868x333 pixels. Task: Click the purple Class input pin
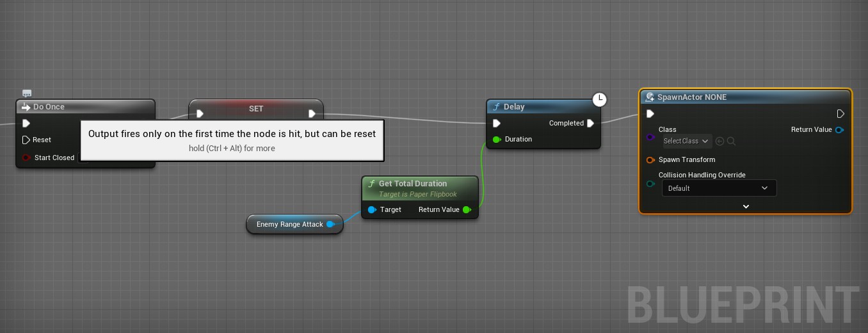pyautogui.click(x=650, y=137)
